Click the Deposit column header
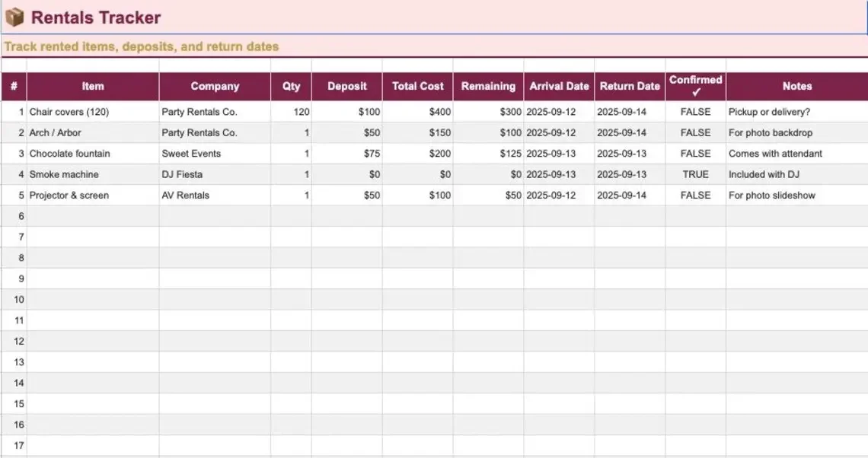Image resolution: width=868 pixels, height=458 pixels. (x=347, y=86)
